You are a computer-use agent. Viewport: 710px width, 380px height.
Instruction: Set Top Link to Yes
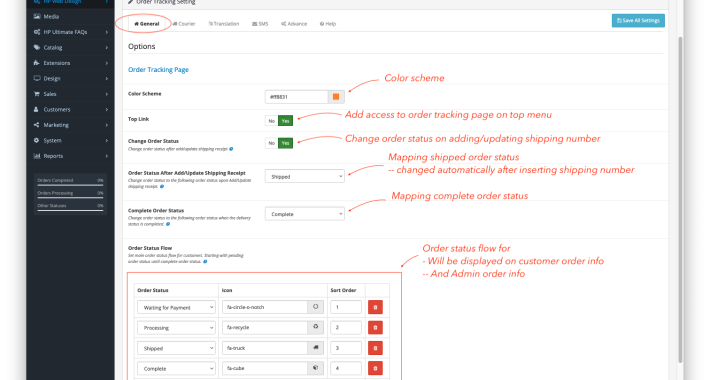pos(285,120)
